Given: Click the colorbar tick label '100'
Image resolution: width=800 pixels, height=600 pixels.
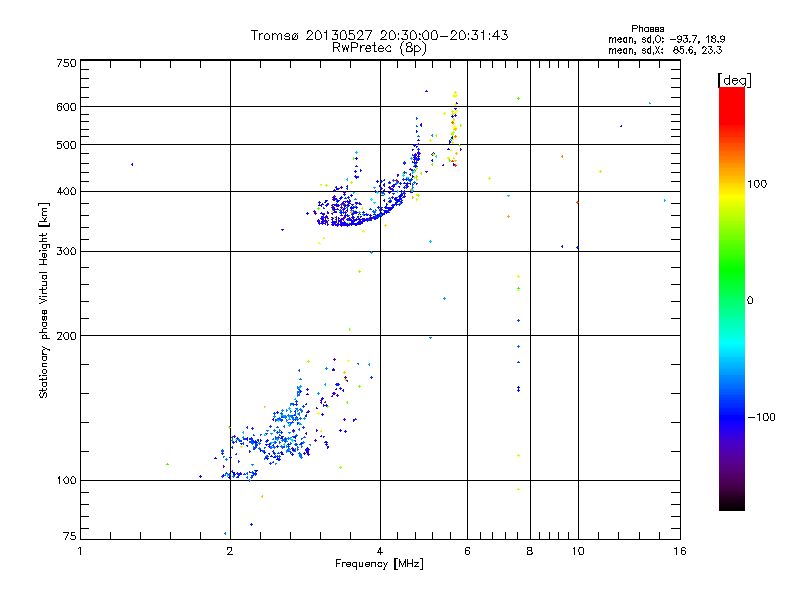Looking at the screenshot, I should click(757, 184).
